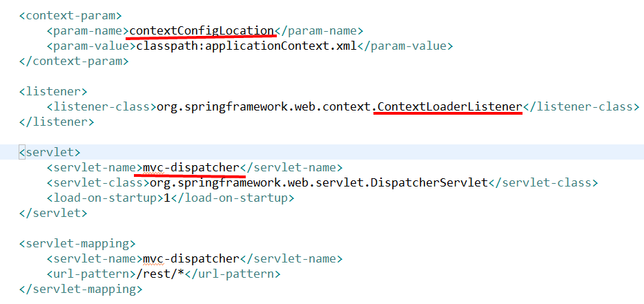Click the DispatcherServlet class name text

point(429,182)
